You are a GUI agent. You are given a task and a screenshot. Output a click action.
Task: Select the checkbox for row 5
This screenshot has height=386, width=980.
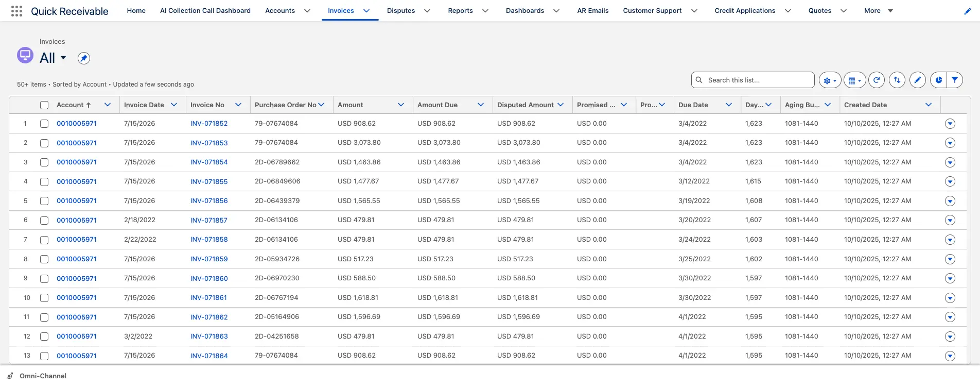pos(44,201)
